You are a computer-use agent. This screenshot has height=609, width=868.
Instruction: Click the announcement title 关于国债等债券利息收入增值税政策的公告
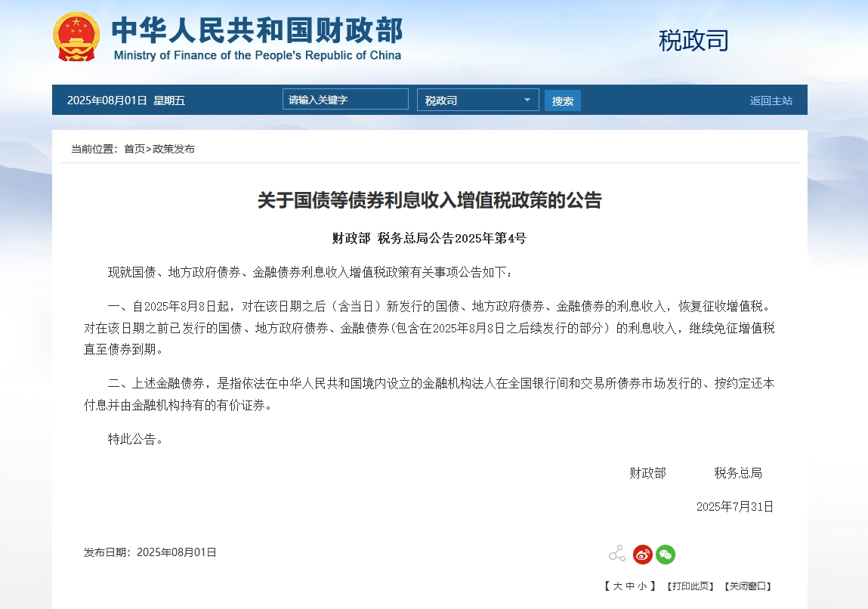pyautogui.click(x=430, y=200)
